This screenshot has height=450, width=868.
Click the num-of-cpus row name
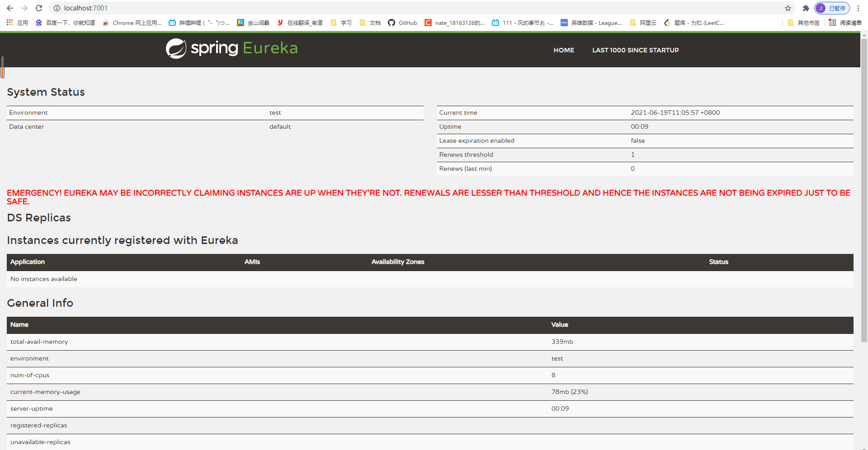pyautogui.click(x=30, y=375)
